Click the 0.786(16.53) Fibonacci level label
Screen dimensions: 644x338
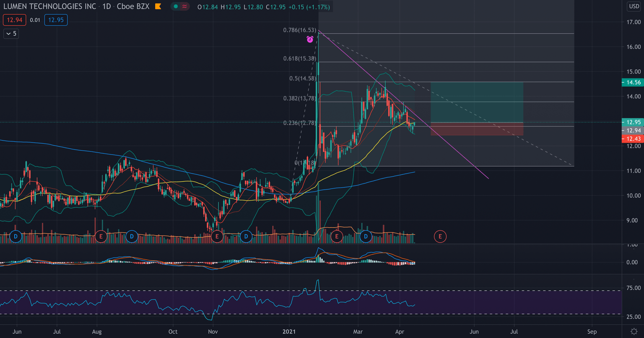coord(299,30)
